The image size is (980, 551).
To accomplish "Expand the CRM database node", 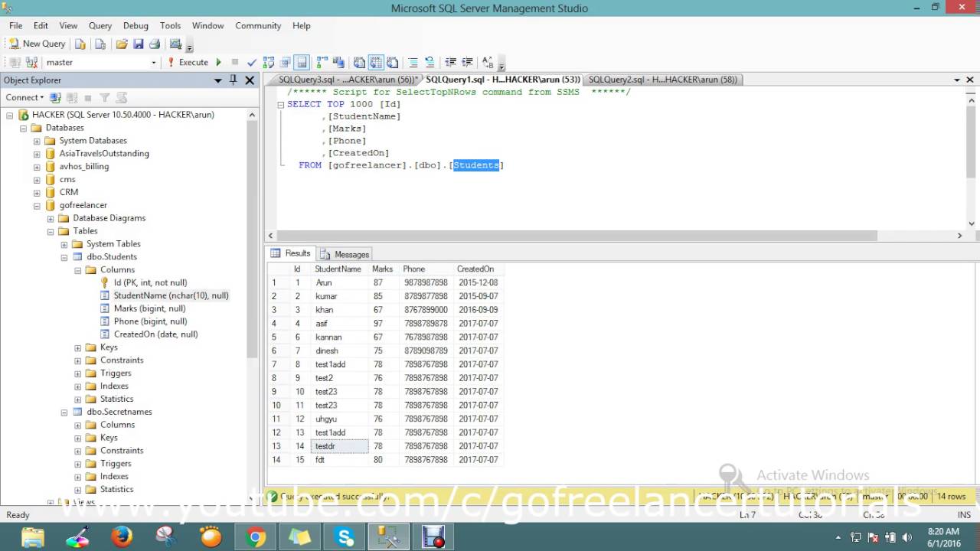I will 37,192.
